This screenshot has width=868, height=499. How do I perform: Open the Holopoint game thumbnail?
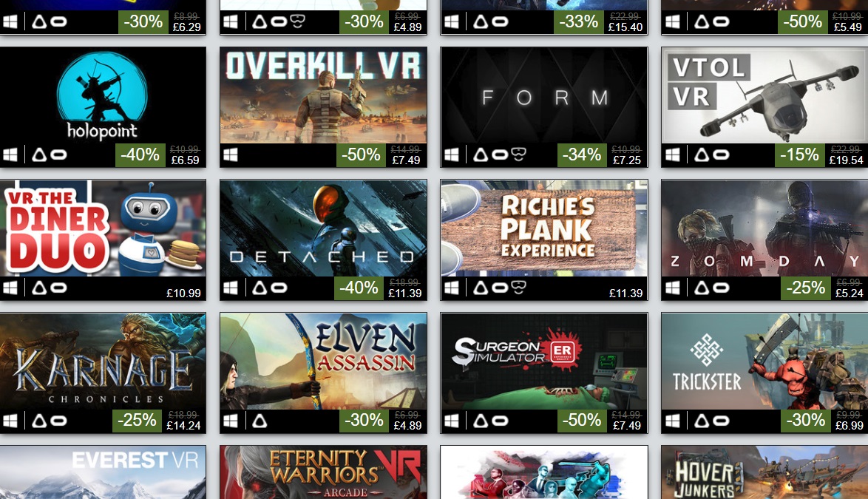tap(103, 95)
